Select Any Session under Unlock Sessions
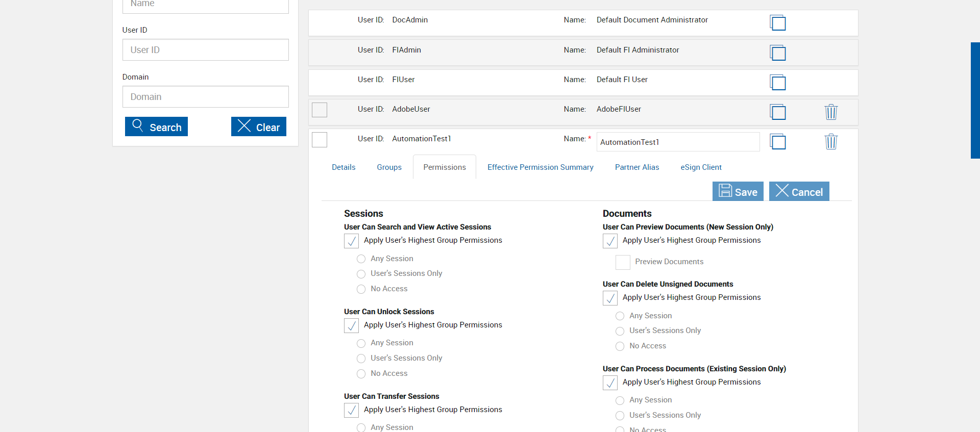The width and height of the screenshot is (980, 432). click(361, 343)
